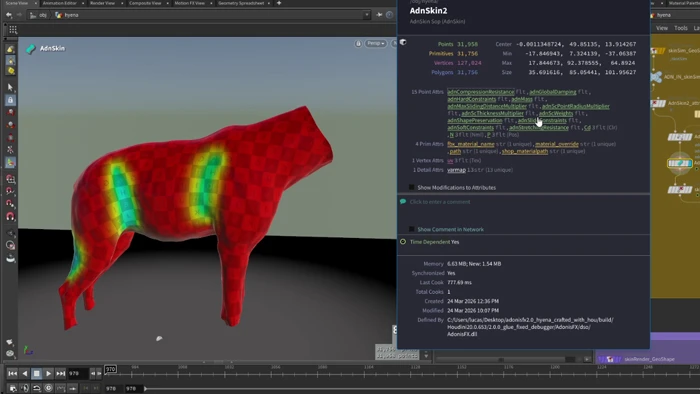Click the keyframe curve icon in playbar
This screenshot has height=394, width=700.
61,388
